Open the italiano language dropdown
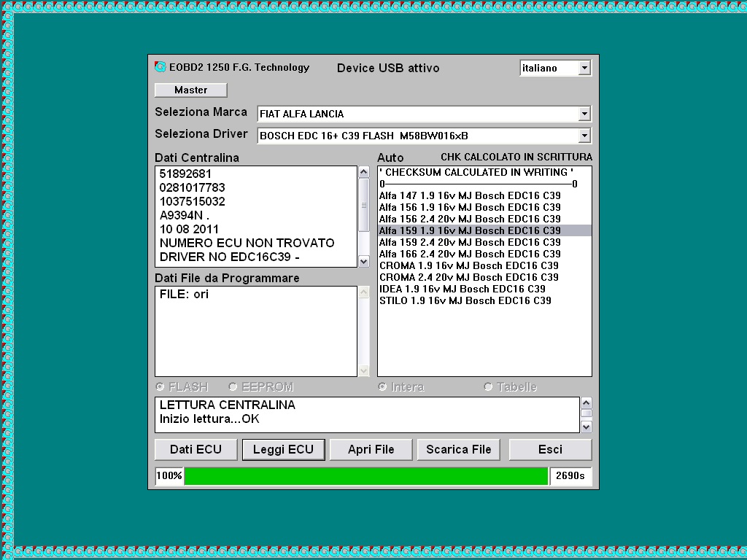 coord(584,68)
